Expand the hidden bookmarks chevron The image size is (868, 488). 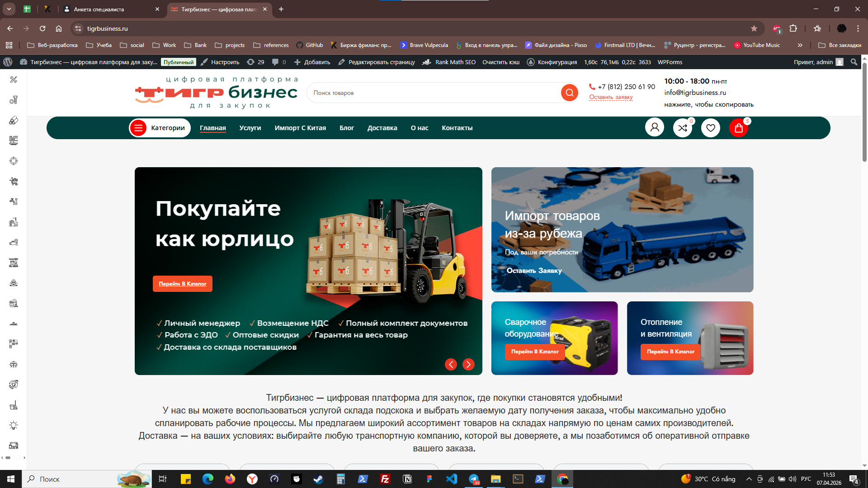pyautogui.click(x=800, y=45)
